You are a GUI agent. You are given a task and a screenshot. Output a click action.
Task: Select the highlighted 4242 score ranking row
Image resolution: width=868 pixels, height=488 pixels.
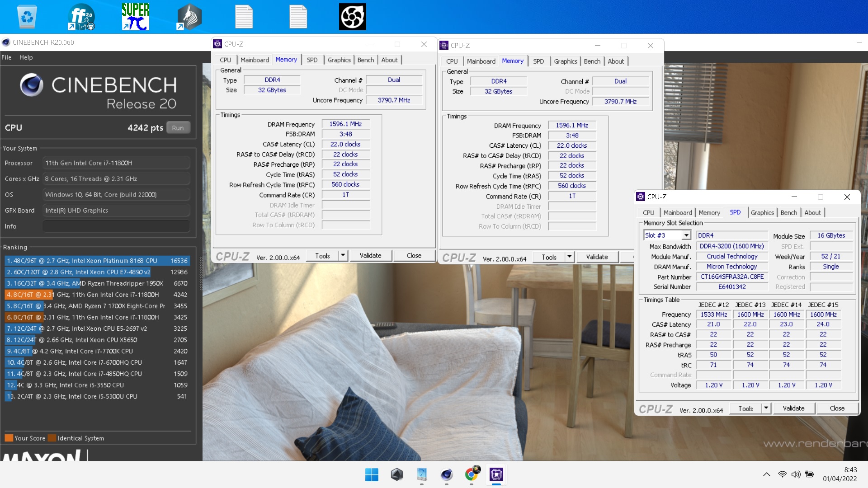97,295
